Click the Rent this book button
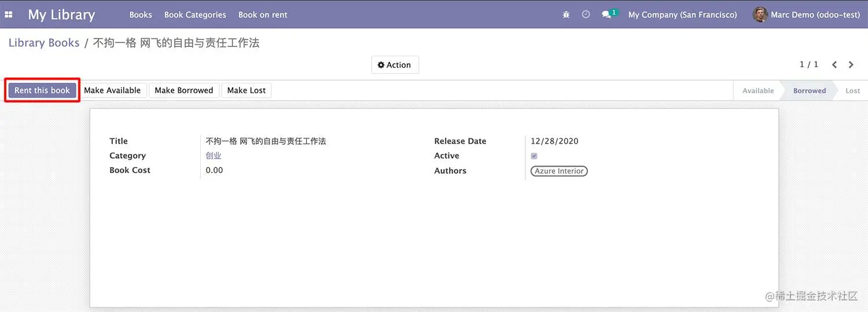The width and height of the screenshot is (868, 312). (42, 90)
